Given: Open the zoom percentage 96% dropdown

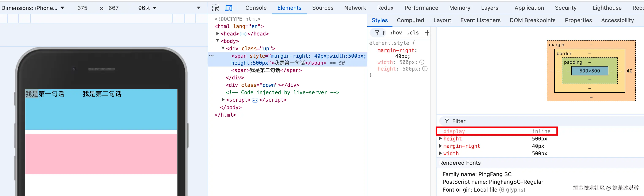Looking at the screenshot, I should [147, 8].
